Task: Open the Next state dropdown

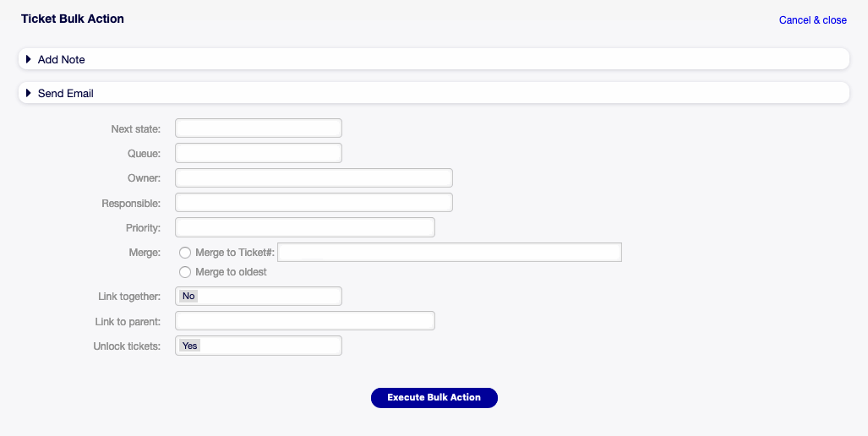Action: (258, 128)
